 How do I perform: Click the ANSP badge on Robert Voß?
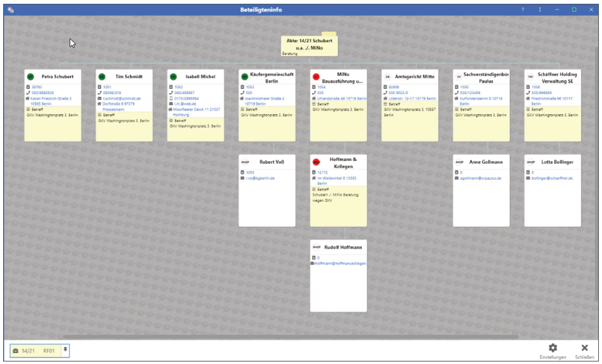(246, 162)
